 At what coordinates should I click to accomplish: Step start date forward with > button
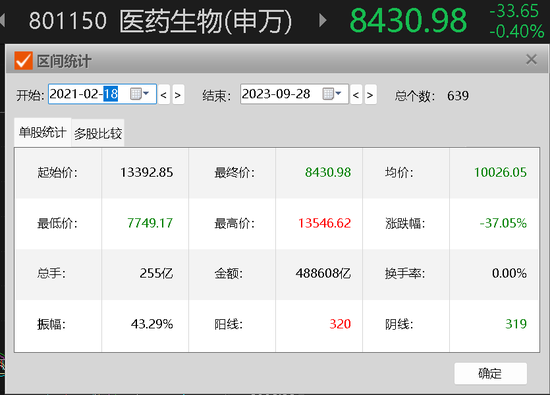[x=177, y=95]
